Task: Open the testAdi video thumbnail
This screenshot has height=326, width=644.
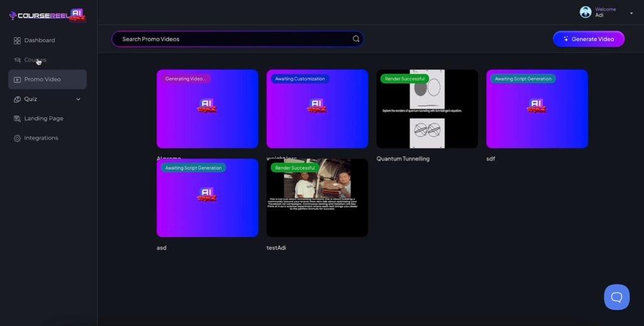Action: tap(317, 198)
